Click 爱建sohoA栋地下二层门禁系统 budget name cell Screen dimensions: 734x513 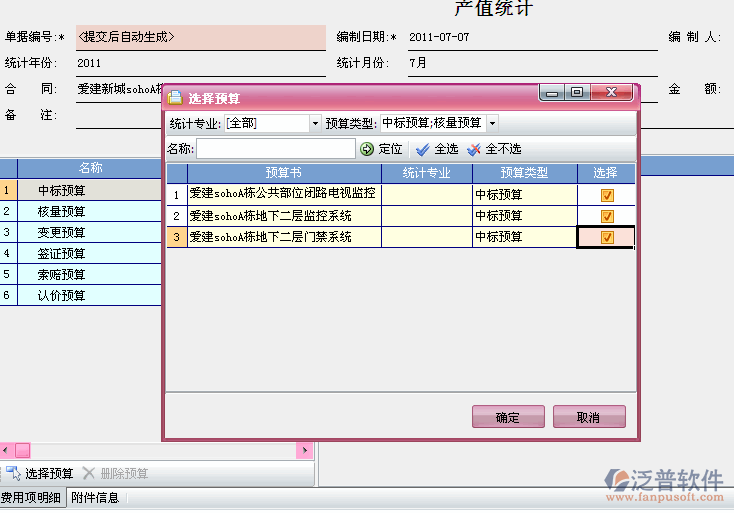click(x=284, y=237)
